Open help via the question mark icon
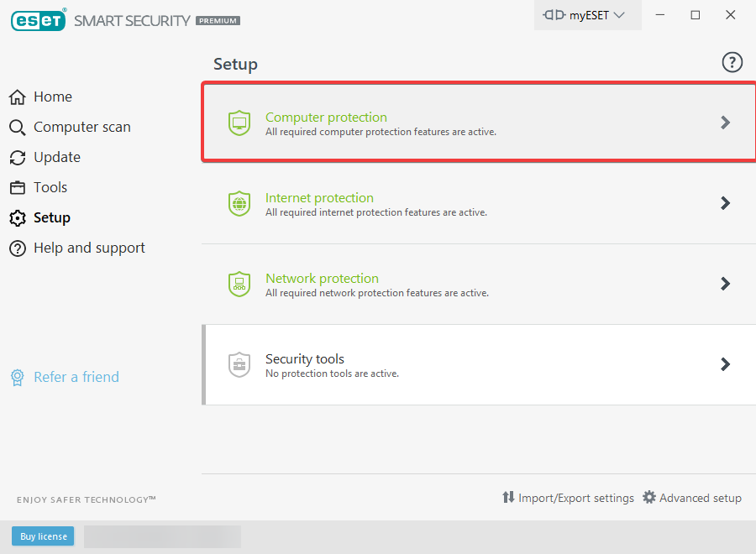 coord(732,62)
